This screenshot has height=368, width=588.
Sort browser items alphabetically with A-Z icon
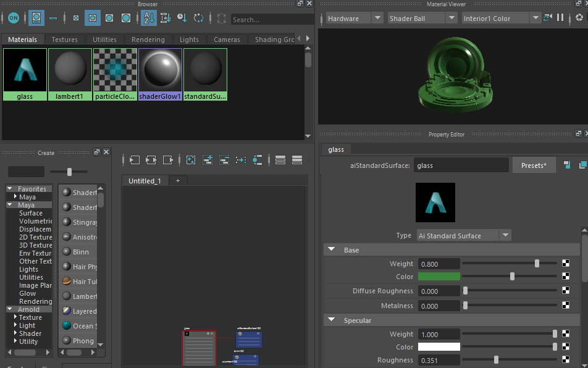[148, 18]
